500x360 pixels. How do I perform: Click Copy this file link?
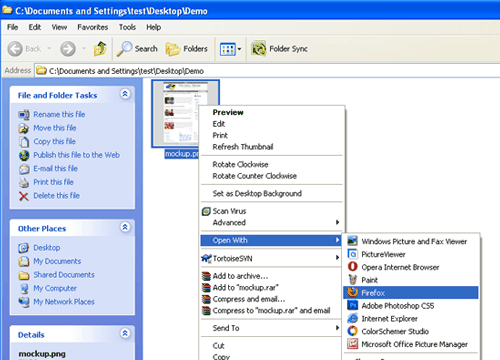tap(54, 141)
